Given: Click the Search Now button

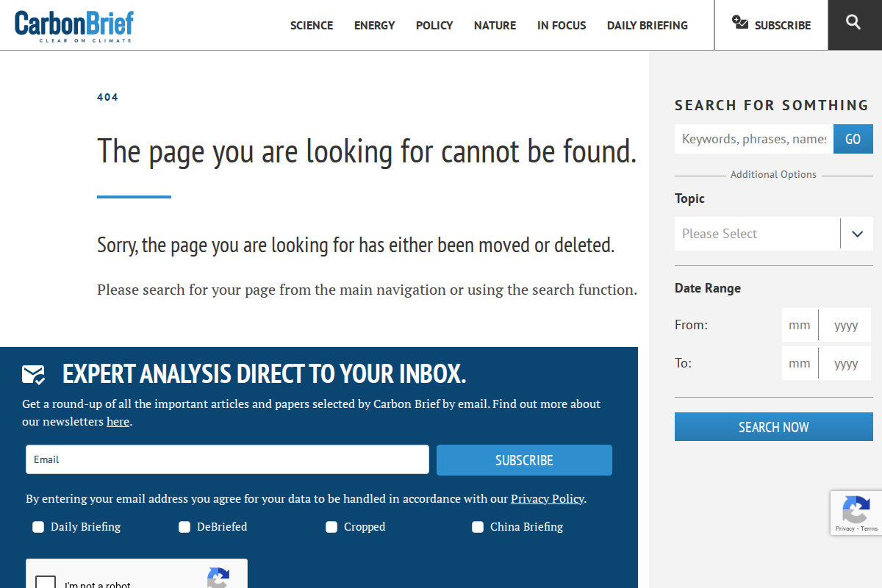Looking at the screenshot, I should click(x=773, y=427).
